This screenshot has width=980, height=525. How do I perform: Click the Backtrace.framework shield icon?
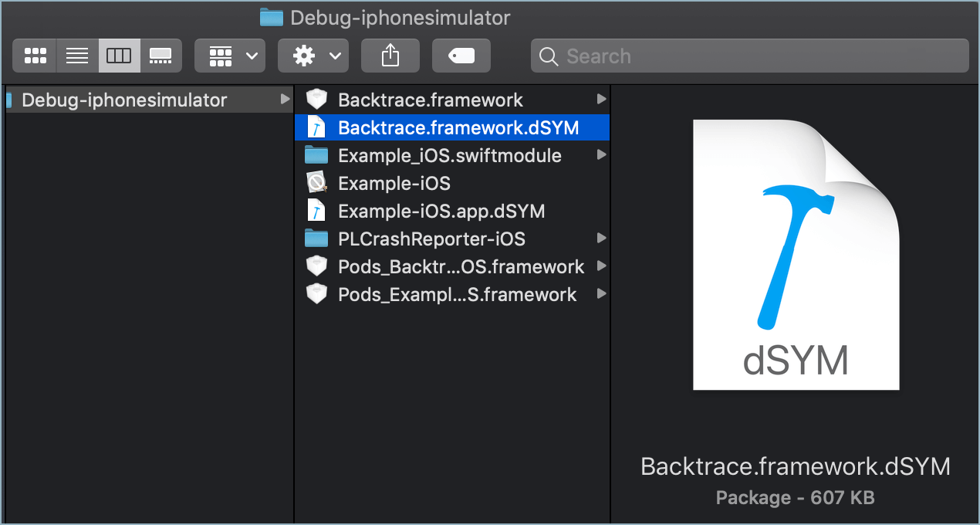(x=316, y=100)
